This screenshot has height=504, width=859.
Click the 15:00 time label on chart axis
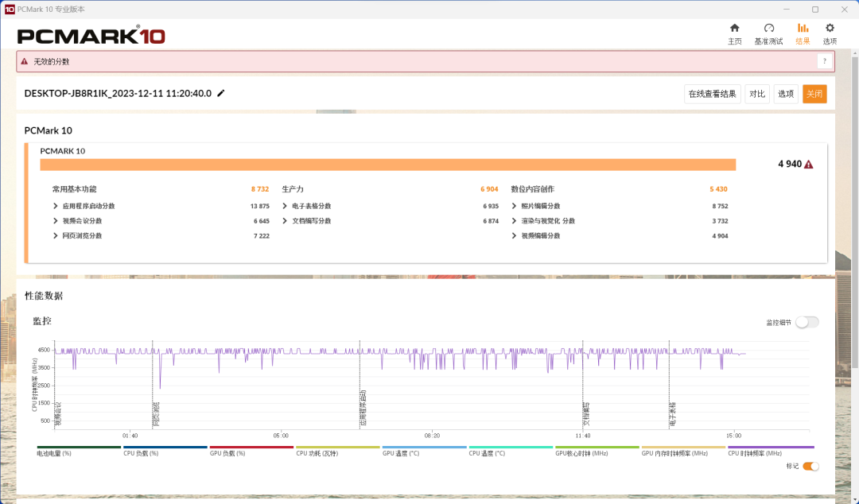(x=733, y=436)
